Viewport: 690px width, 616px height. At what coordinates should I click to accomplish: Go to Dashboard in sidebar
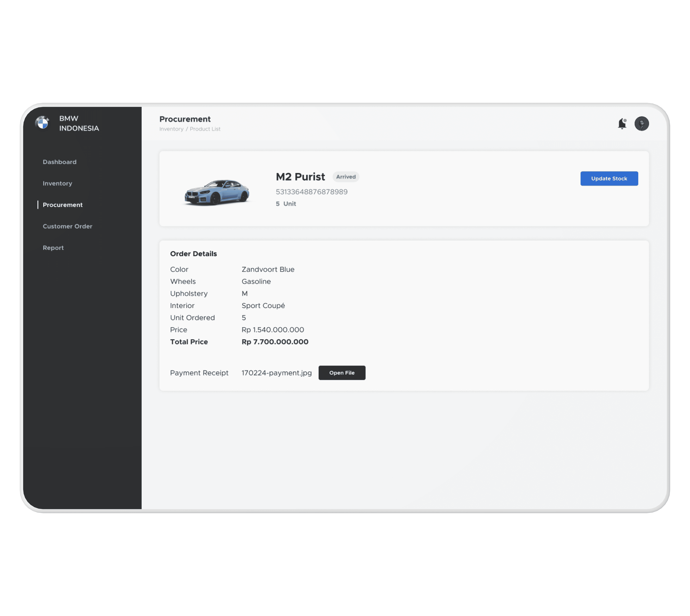[x=60, y=162]
